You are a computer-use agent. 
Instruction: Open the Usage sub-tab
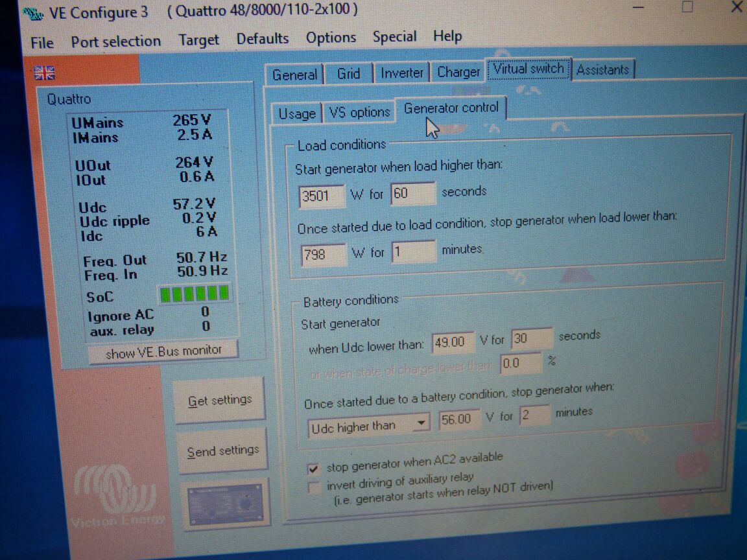point(297,114)
